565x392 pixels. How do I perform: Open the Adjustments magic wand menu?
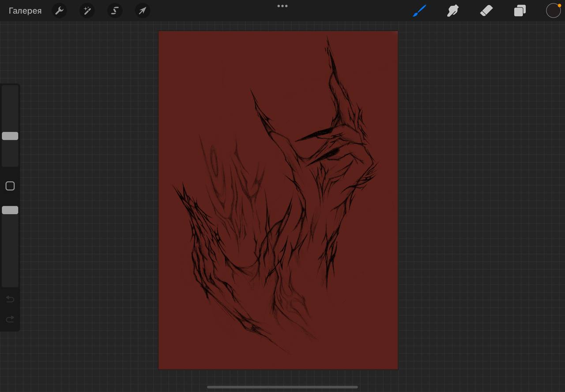point(87,11)
